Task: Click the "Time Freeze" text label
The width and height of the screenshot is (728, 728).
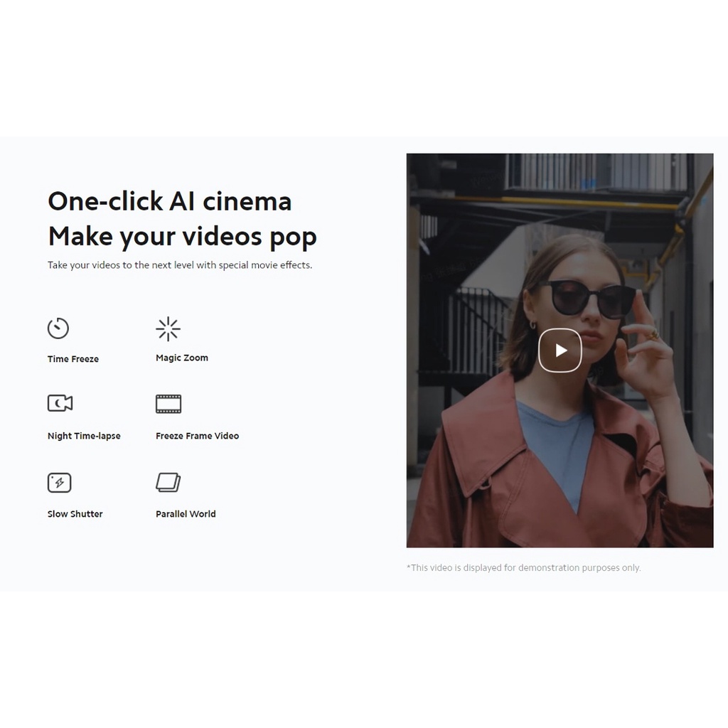Action: (73, 359)
